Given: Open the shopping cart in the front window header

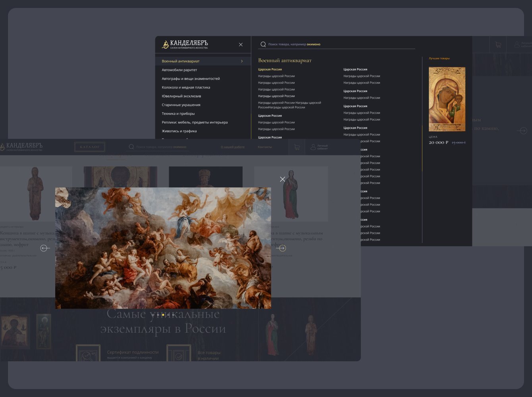Looking at the screenshot, I should point(297,147).
